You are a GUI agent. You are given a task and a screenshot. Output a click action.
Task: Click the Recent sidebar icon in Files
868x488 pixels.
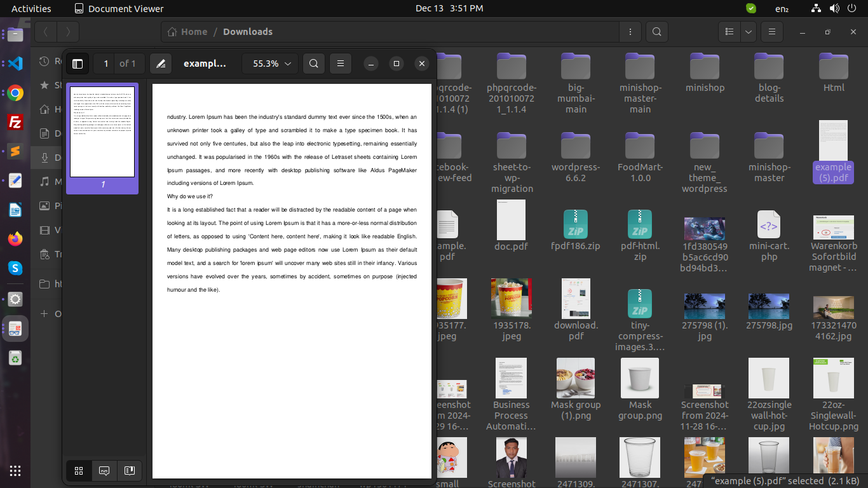tap(44, 61)
